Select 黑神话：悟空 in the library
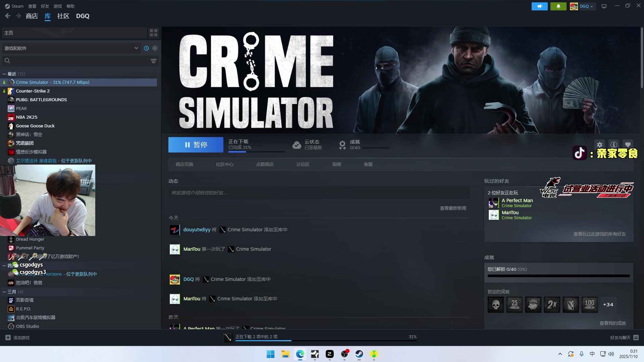 tap(29, 135)
